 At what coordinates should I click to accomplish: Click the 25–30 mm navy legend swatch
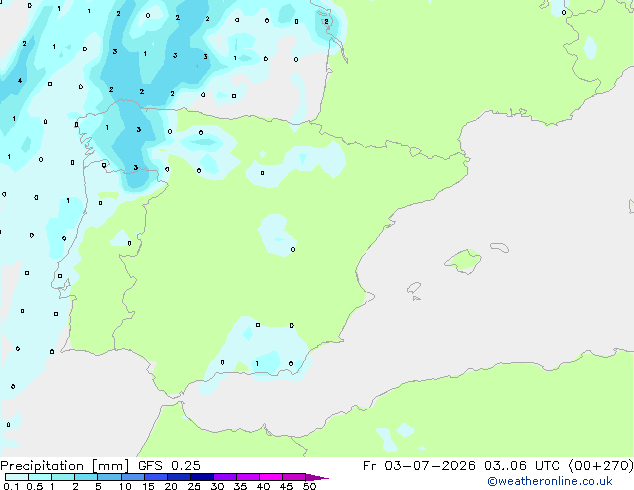(202, 477)
